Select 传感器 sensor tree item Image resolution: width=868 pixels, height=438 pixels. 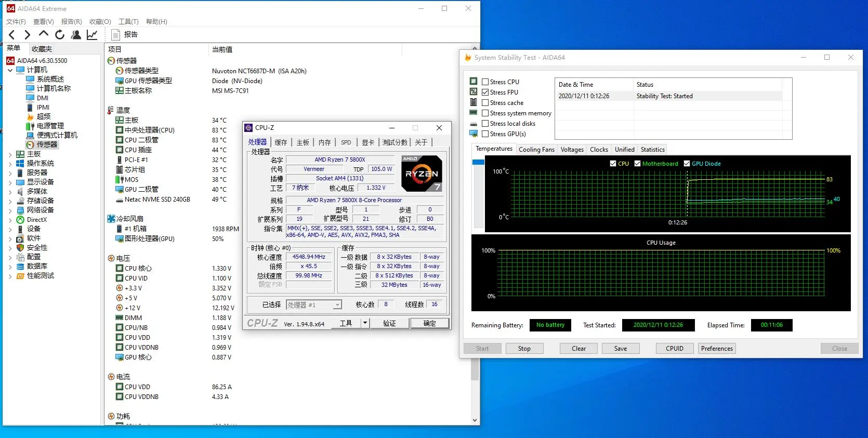click(x=47, y=144)
